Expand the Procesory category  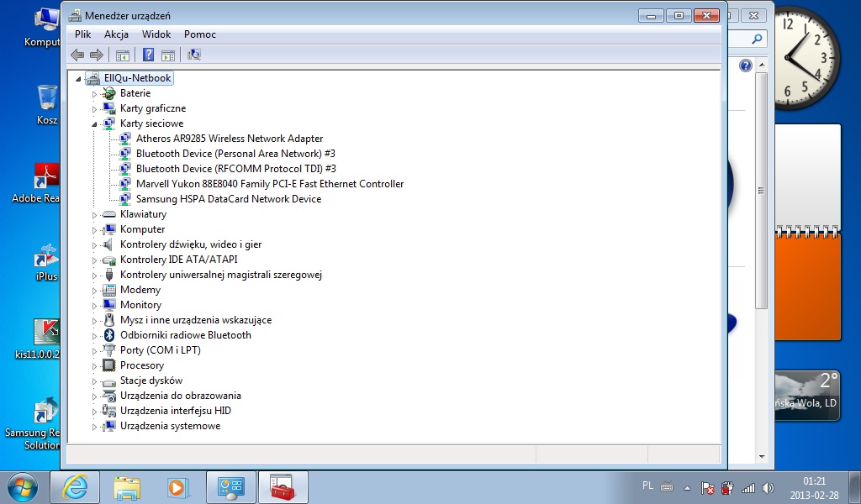point(95,365)
